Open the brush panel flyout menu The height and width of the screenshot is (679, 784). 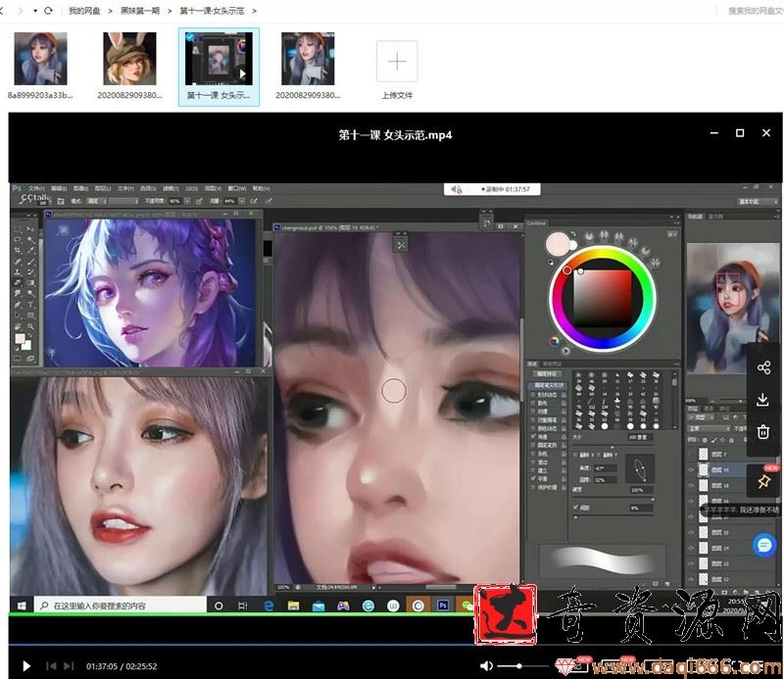pyautogui.click(x=676, y=364)
